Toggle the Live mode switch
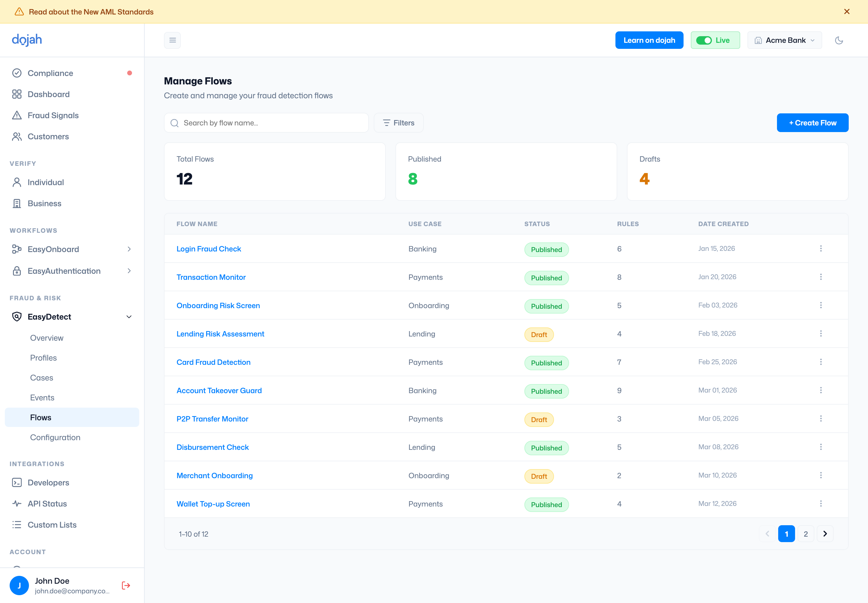 tap(704, 40)
